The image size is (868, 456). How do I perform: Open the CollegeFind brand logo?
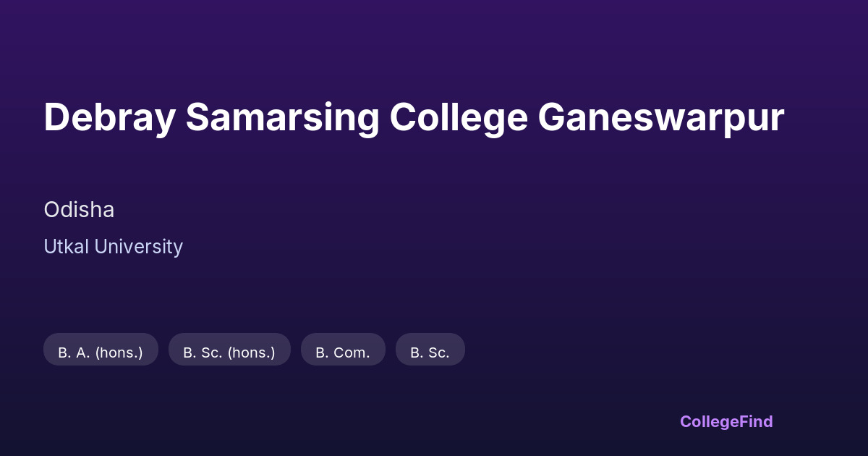(726, 421)
